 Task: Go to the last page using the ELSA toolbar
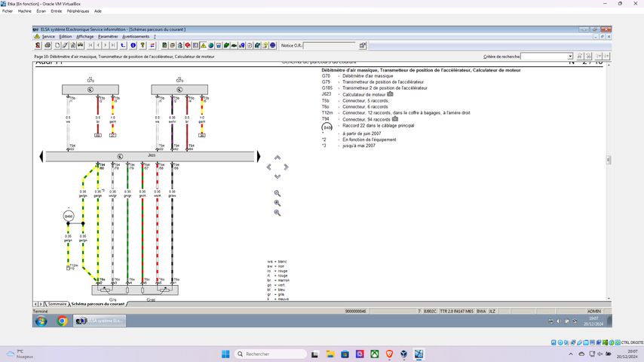113,45
